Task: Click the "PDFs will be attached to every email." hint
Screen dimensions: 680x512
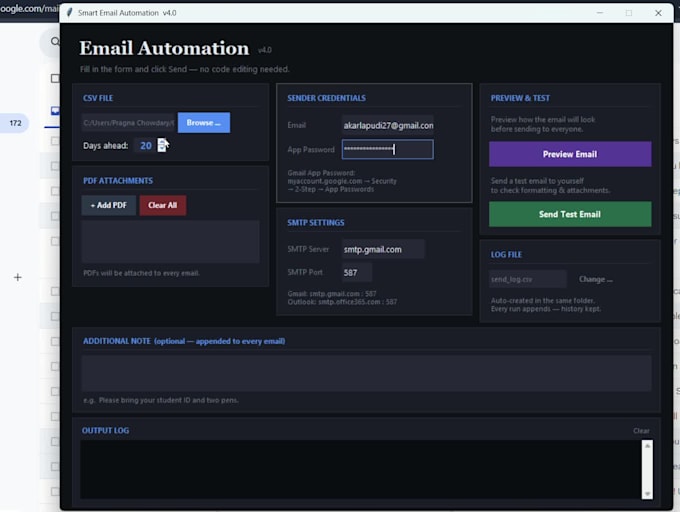Action: (x=141, y=273)
